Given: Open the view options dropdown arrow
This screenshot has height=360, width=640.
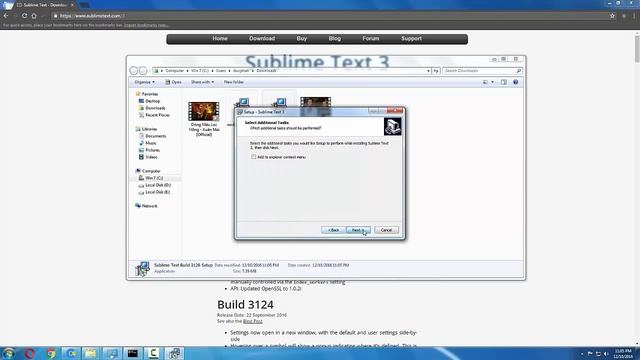Looking at the screenshot, I should point(492,82).
